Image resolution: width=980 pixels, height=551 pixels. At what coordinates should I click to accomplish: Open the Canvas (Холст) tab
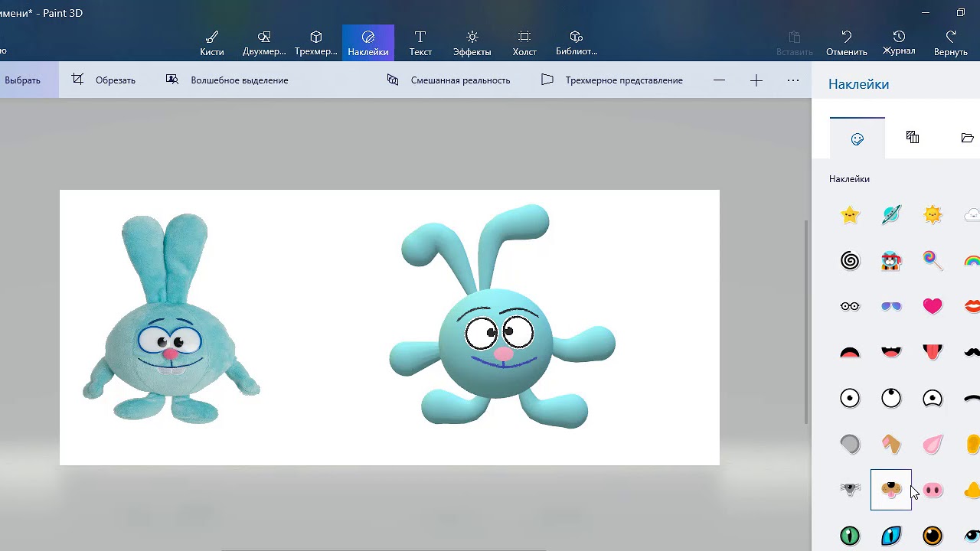(x=524, y=43)
